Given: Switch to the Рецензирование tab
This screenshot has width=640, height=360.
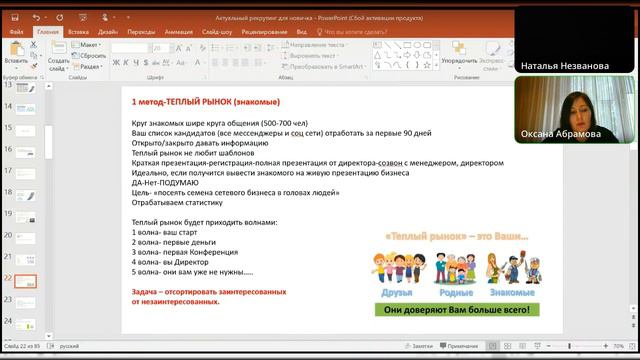Looking at the screenshot, I should 264,32.
